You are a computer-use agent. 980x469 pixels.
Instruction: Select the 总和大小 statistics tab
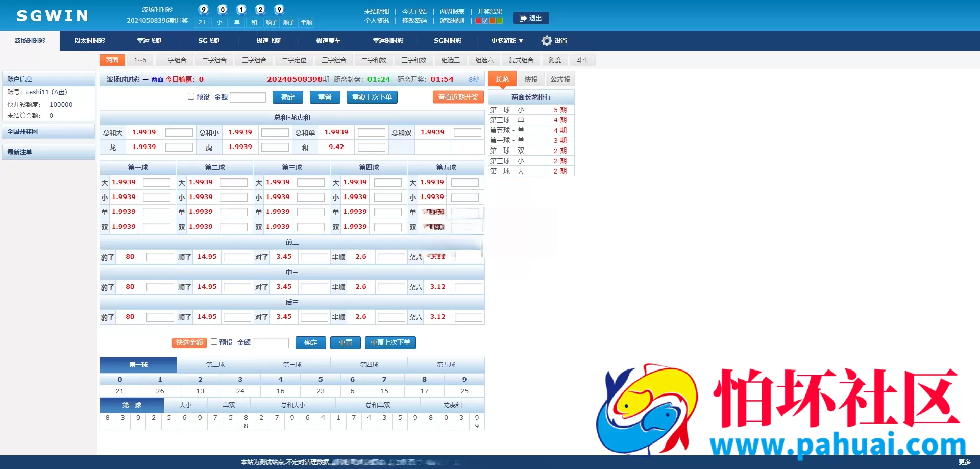click(293, 405)
